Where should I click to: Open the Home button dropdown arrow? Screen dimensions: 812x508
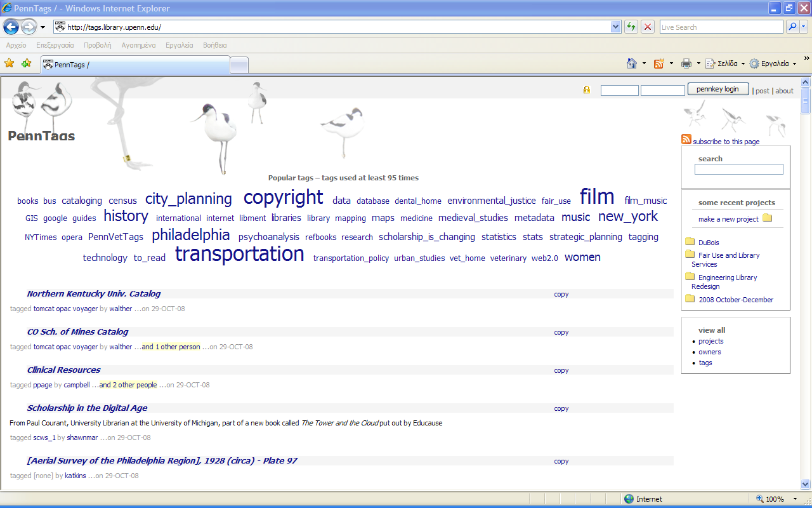pos(644,63)
